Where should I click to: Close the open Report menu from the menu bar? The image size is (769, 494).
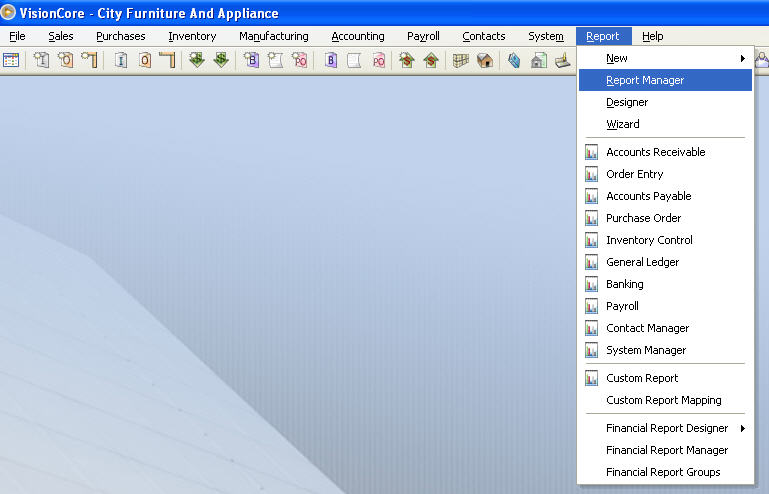click(603, 36)
